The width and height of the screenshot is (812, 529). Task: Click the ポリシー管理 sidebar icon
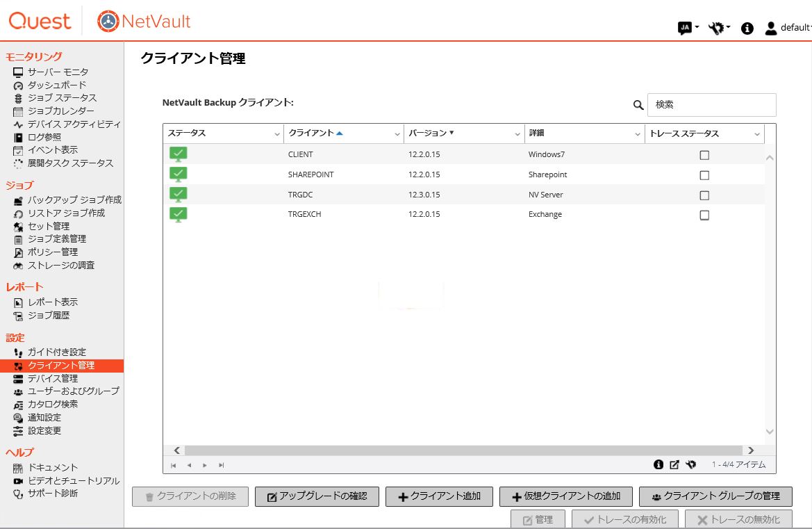18,253
